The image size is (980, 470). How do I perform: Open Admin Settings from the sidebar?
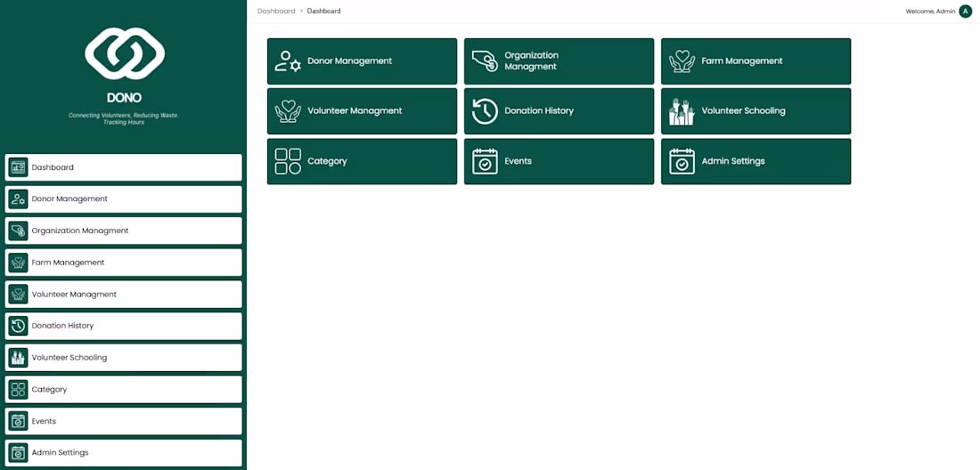click(x=124, y=452)
